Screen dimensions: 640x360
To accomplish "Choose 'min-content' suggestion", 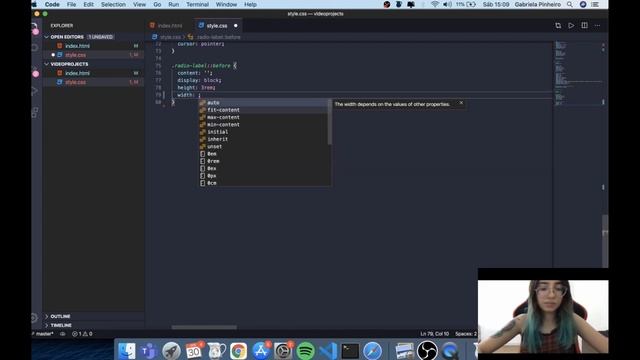I will 263,124.
